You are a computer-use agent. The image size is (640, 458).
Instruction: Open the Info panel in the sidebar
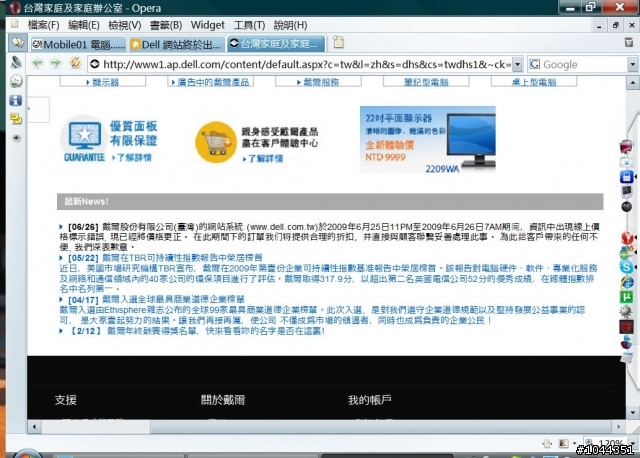point(16,100)
